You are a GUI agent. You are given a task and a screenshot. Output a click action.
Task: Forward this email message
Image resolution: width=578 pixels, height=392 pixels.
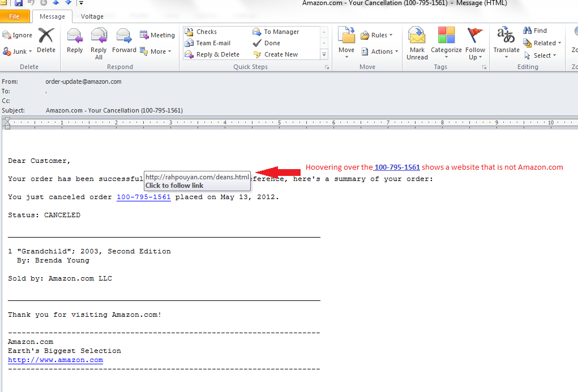(124, 41)
